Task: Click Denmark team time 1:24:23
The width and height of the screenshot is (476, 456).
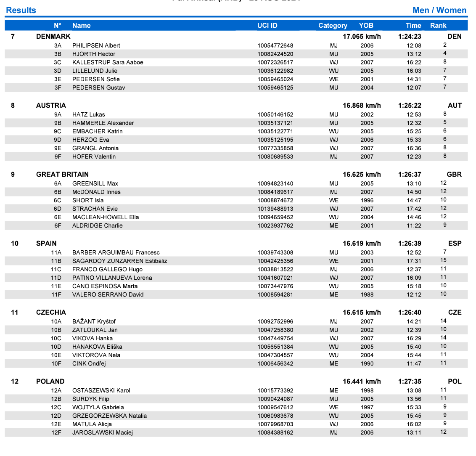Action: [x=410, y=37]
